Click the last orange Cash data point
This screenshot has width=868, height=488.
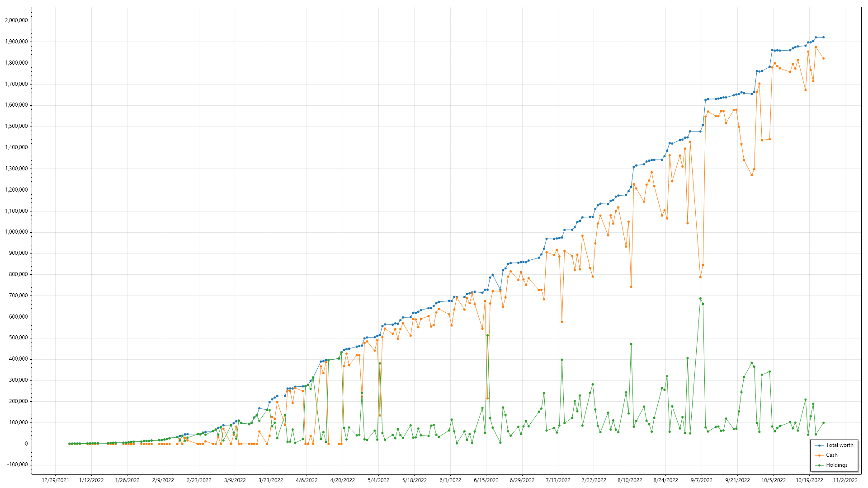pos(823,59)
